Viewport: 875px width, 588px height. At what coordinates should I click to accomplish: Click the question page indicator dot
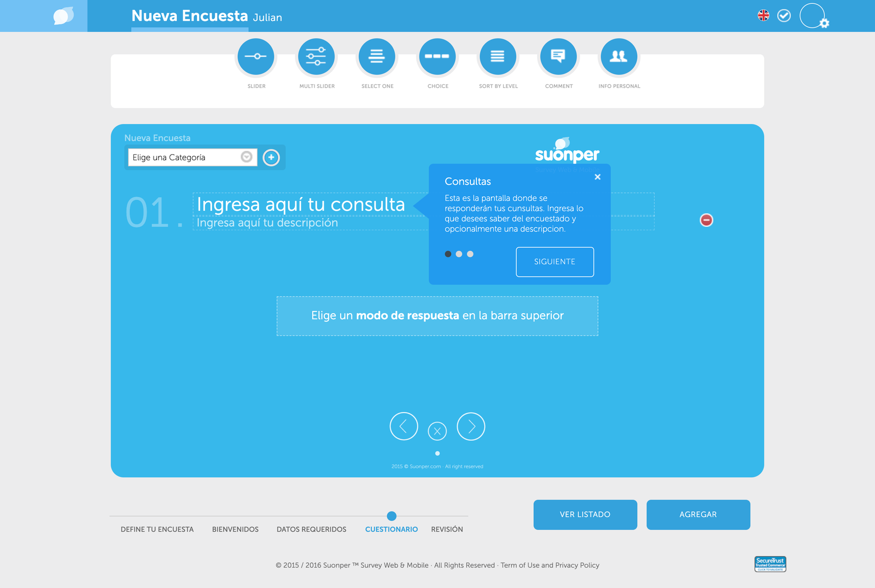(x=437, y=453)
